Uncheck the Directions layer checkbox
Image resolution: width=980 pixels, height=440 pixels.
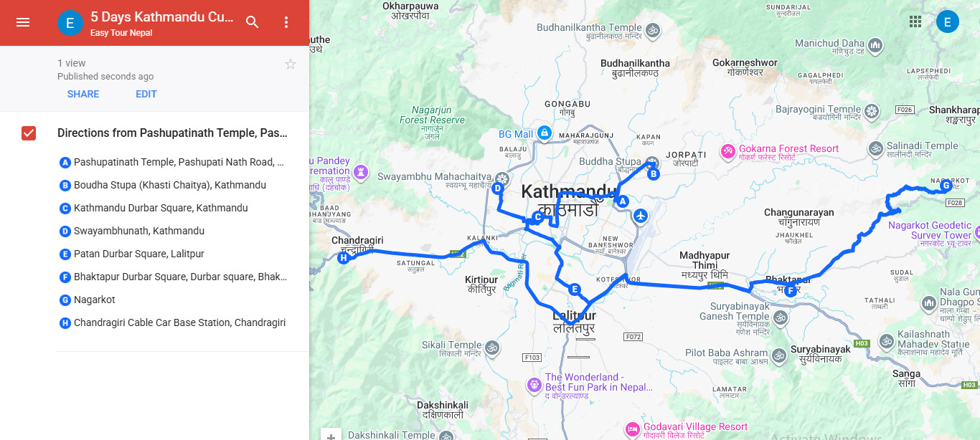point(29,133)
